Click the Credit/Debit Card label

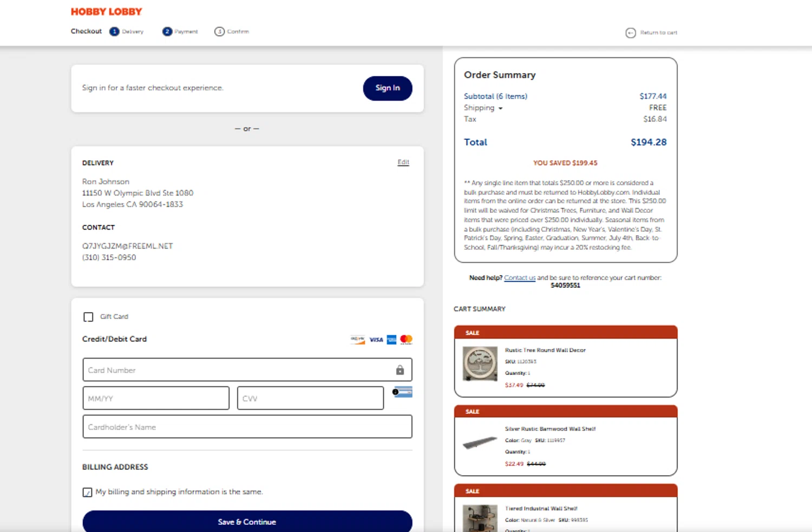[114, 339]
